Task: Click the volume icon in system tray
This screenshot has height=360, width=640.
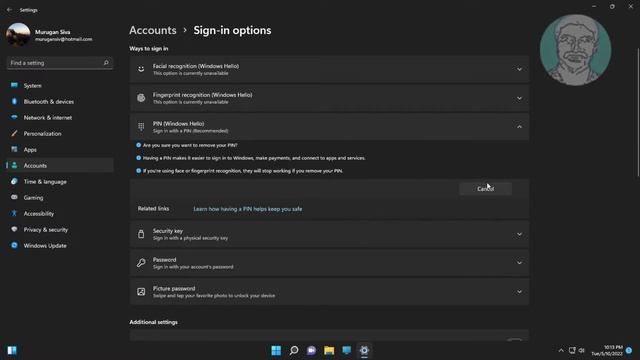Action: [x=582, y=350]
